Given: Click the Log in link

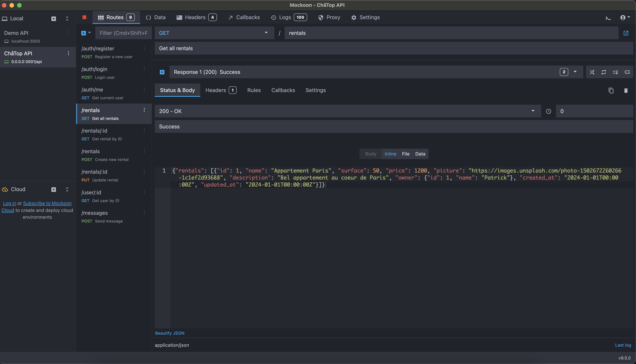Looking at the screenshot, I should (9, 203).
